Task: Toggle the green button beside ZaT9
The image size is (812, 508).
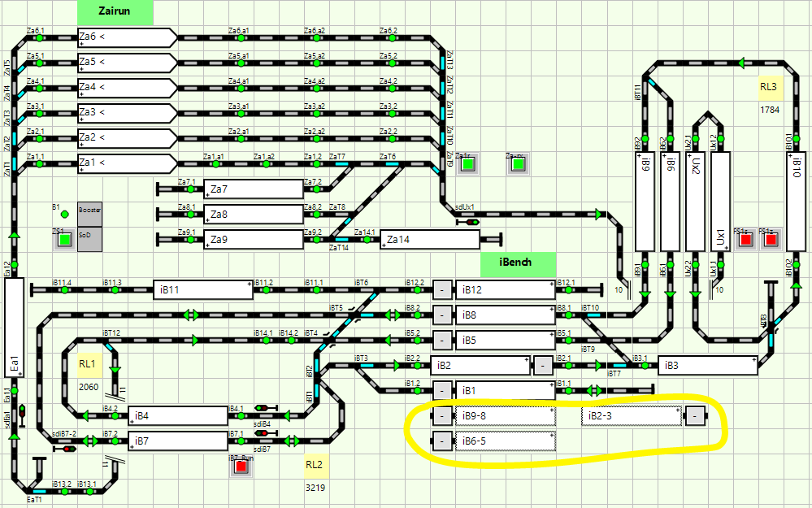Action: [x=467, y=165]
